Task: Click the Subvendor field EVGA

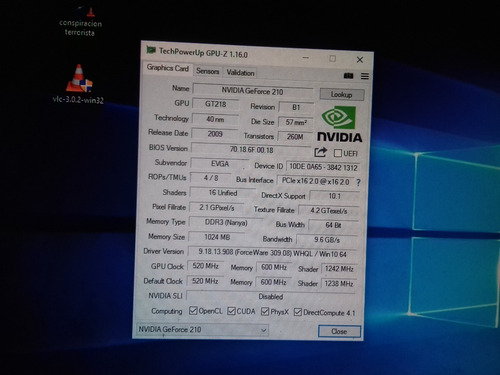Action: [x=220, y=164]
